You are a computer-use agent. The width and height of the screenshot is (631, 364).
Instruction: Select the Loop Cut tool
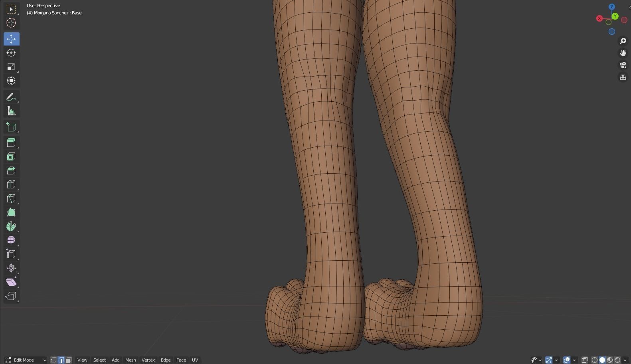[x=11, y=184]
